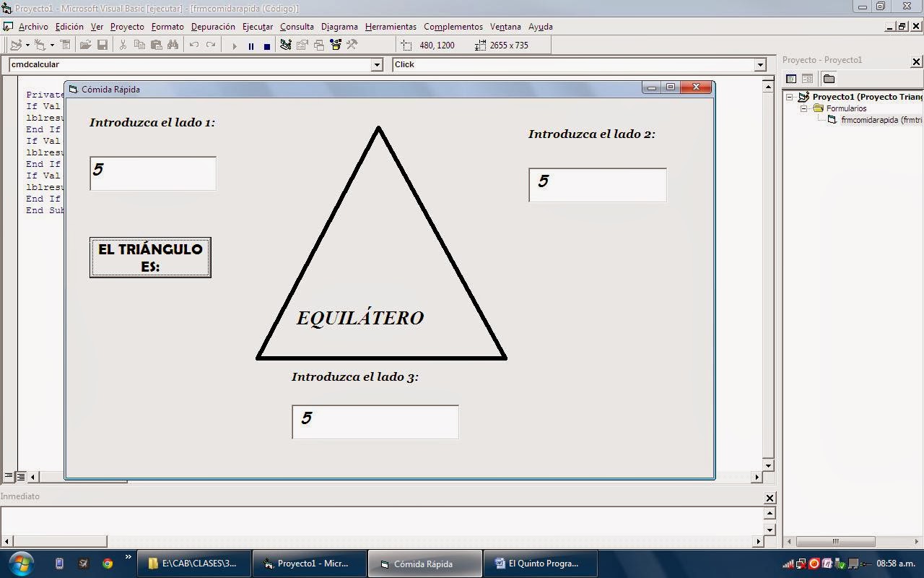
Task: Open the Project Explorer window icon
Action: pyautogui.click(x=286, y=45)
